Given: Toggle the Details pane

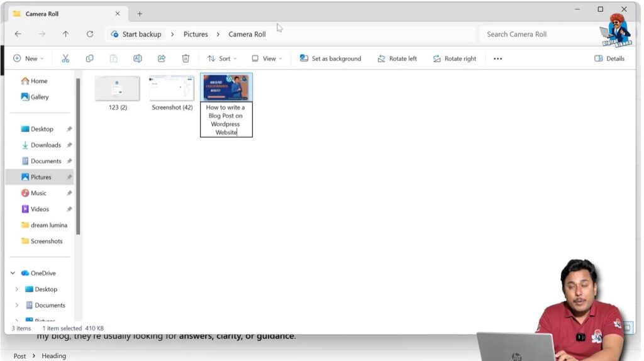Looking at the screenshot, I should click(x=609, y=58).
